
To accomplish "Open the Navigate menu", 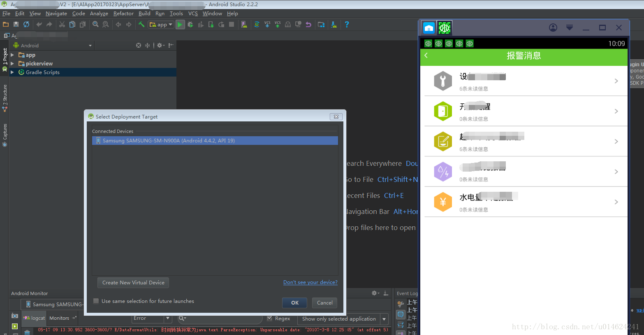I will click(x=56, y=13).
